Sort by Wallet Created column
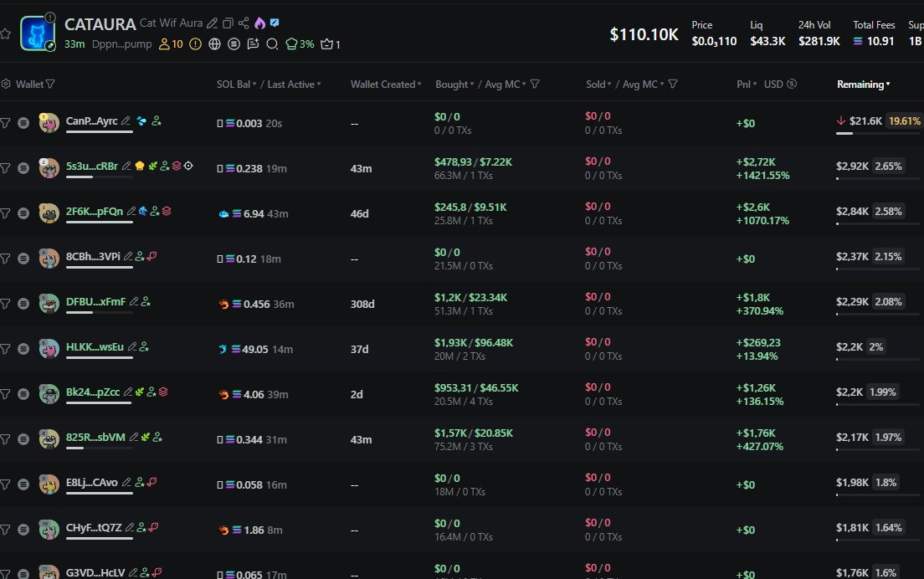 point(386,85)
